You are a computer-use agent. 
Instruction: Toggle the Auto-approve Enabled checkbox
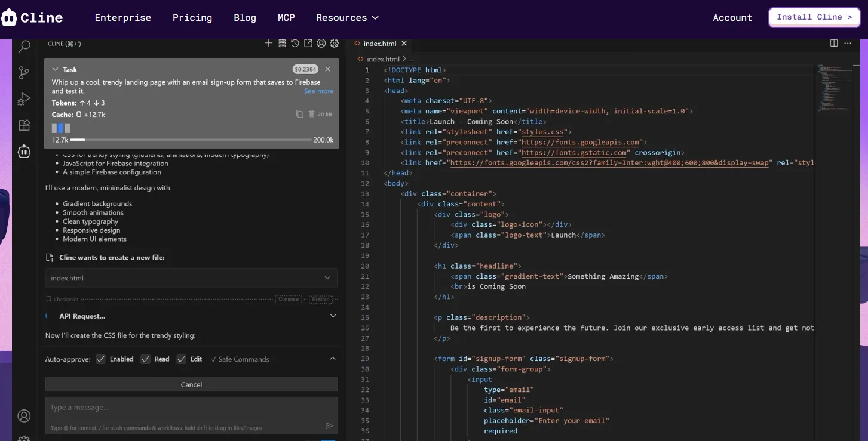coord(101,359)
